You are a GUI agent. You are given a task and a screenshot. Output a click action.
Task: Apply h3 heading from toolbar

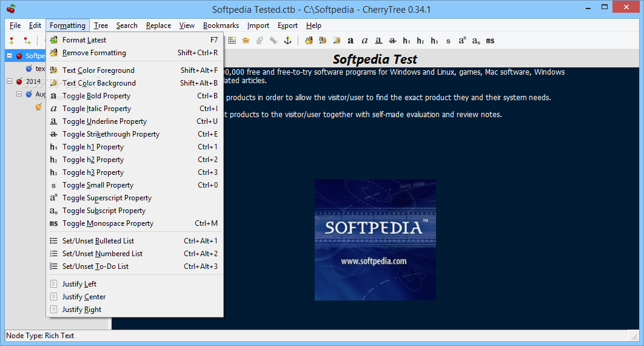point(435,40)
